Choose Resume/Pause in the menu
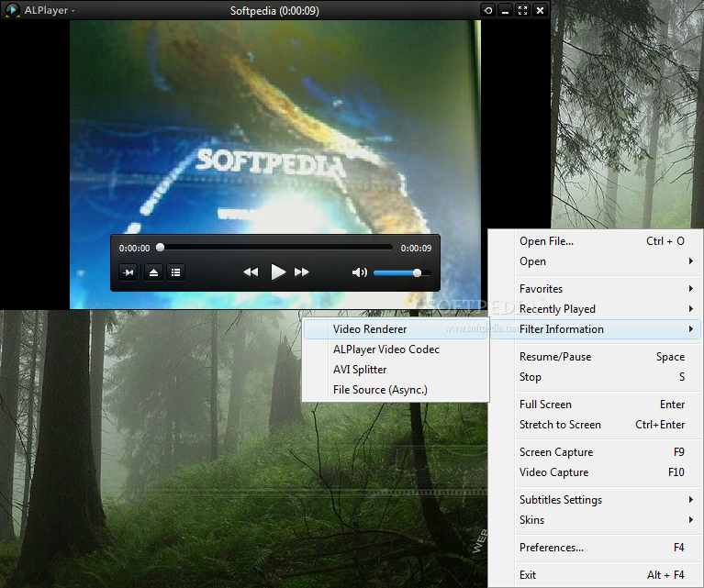 click(x=596, y=357)
